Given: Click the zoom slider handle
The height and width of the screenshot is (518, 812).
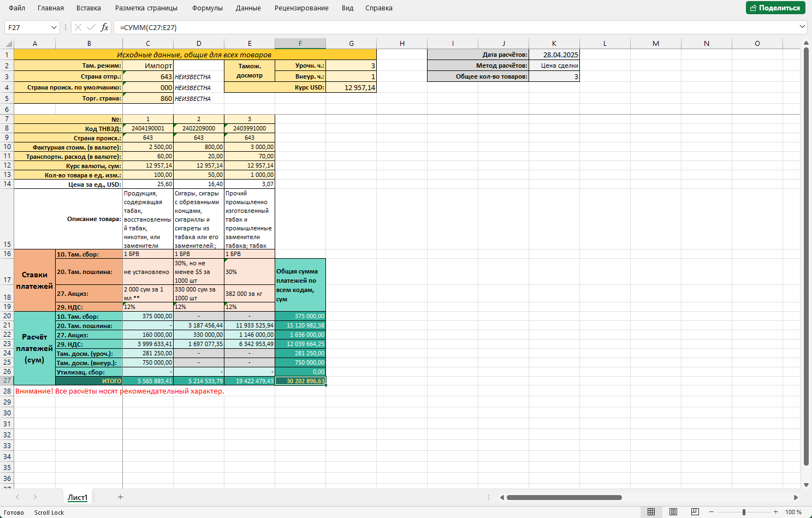Looking at the screenshot, I should coord(744,512).
